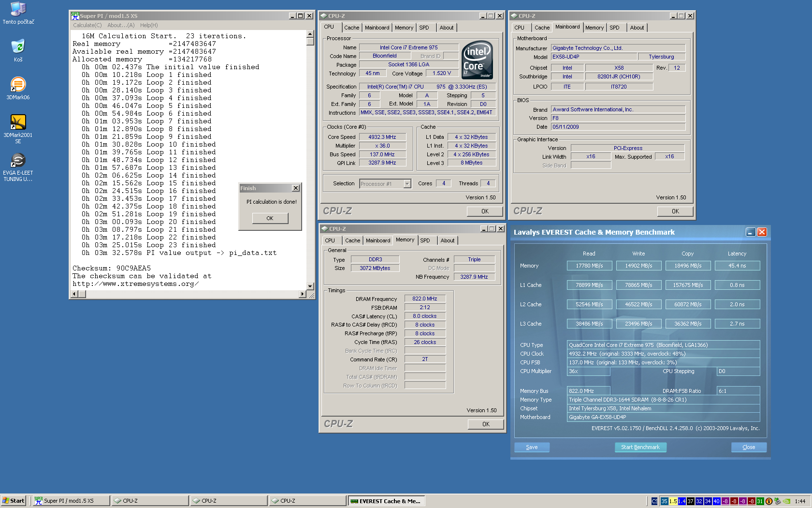Switch to EVEREST Cache & Memory taskbar button
812x508 pixels.
tap(387, 501)
